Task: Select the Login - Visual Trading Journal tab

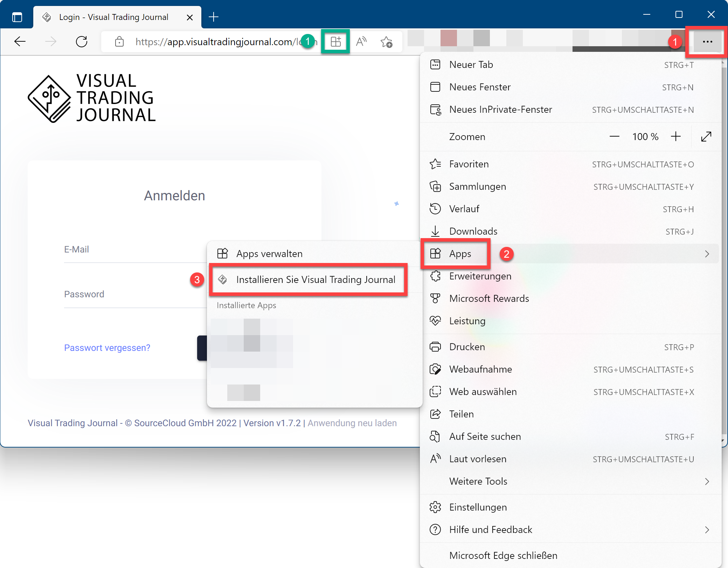Action: (x=117, y=17)
